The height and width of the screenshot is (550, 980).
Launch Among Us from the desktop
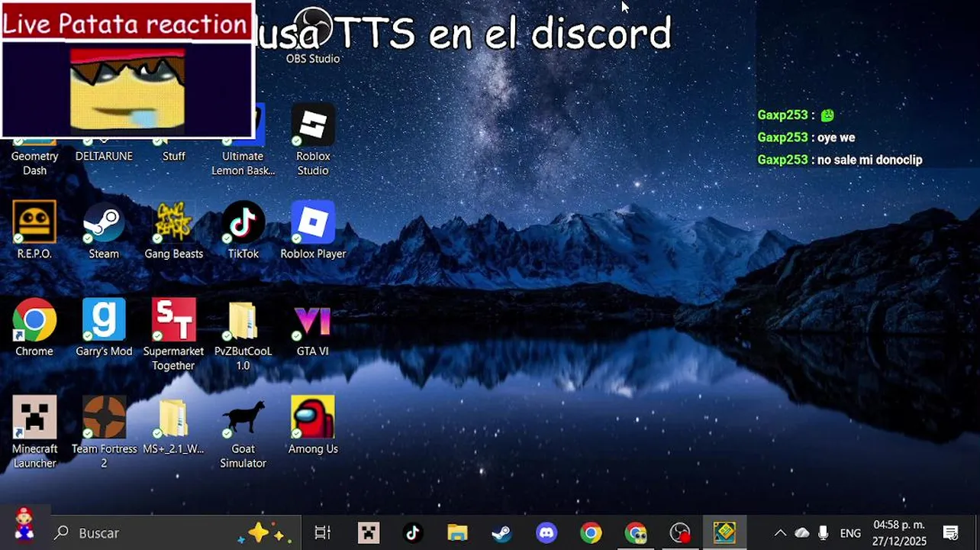coord(313,425)
